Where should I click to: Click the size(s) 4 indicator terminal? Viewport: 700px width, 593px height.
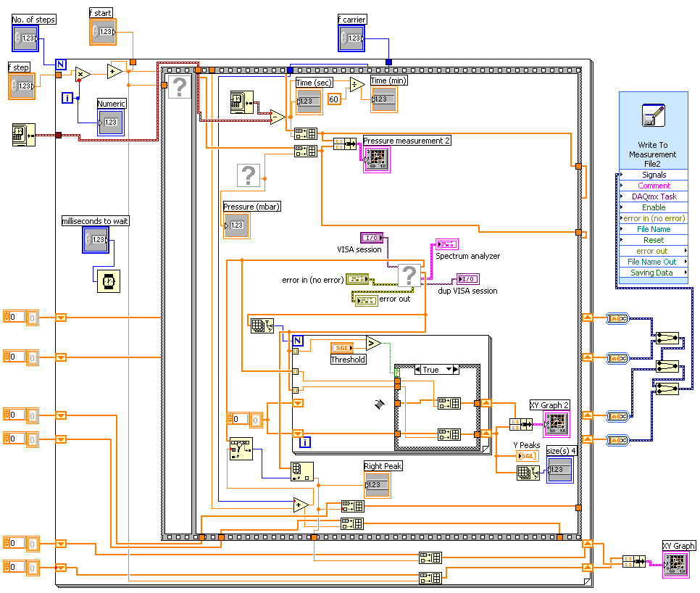tap(560, 470)
